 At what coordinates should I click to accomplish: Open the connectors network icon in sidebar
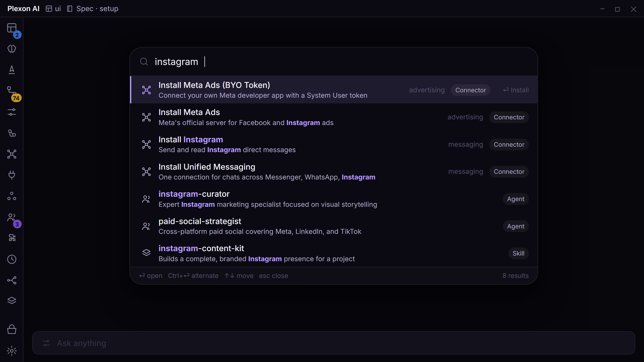point(12,154)
